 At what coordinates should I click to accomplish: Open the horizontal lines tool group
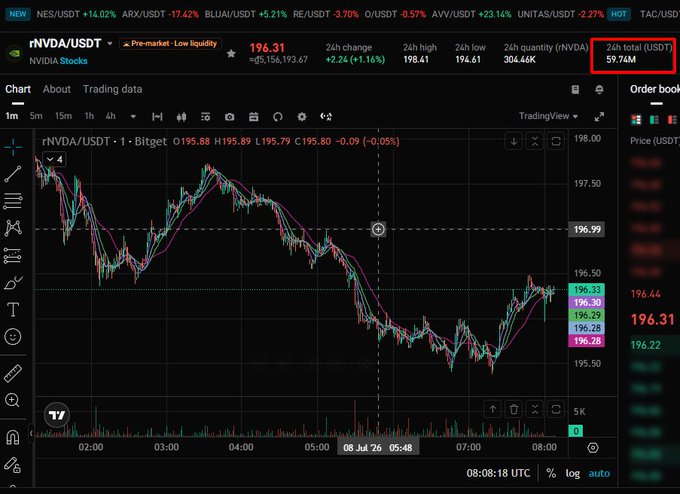tap(13, 201)
